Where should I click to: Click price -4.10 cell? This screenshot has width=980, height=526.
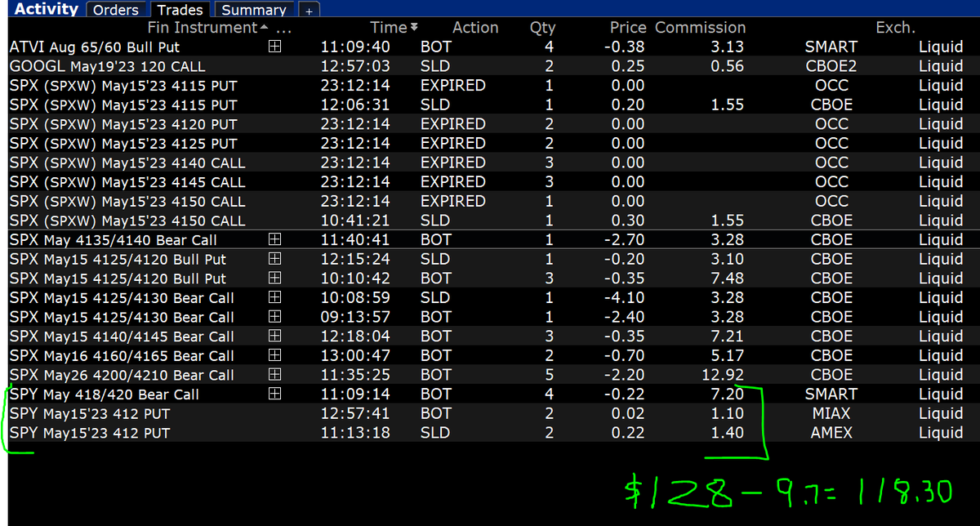tap(625, 298)
